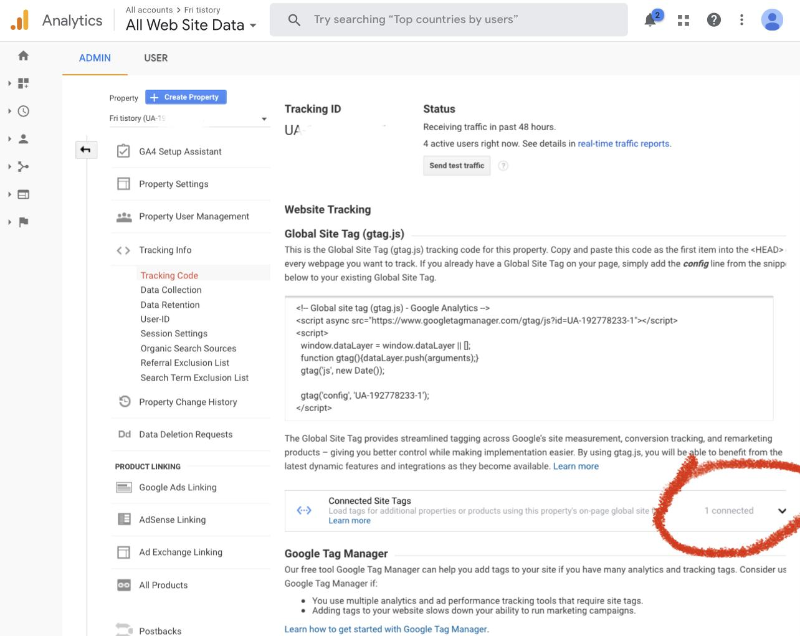Open Customization dashboards sidebar icon

point(23,83)
